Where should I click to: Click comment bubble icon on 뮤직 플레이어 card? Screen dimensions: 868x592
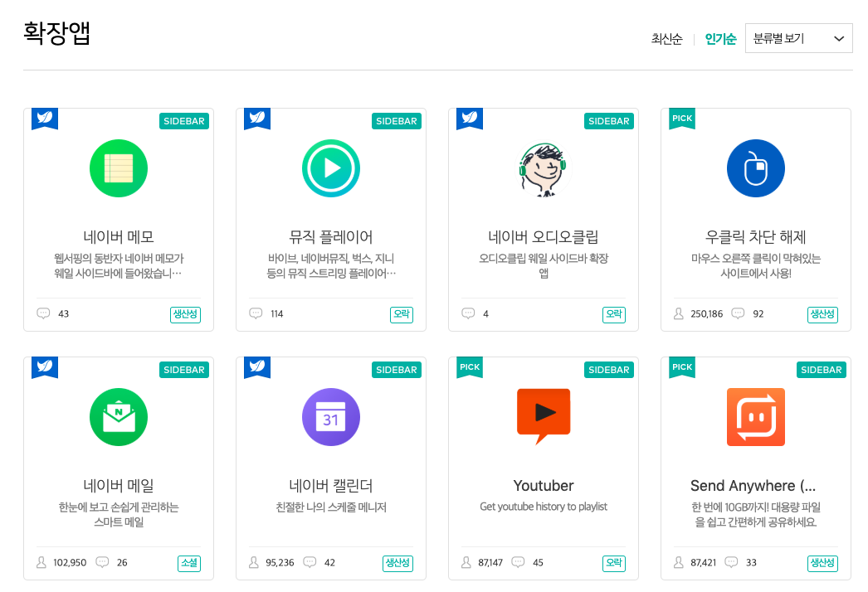click(256, 313)
